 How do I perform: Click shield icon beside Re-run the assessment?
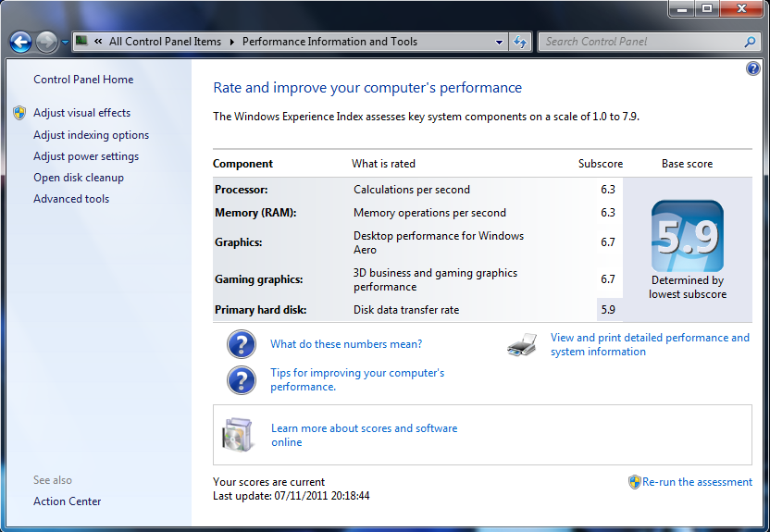(x=635, y=482)
